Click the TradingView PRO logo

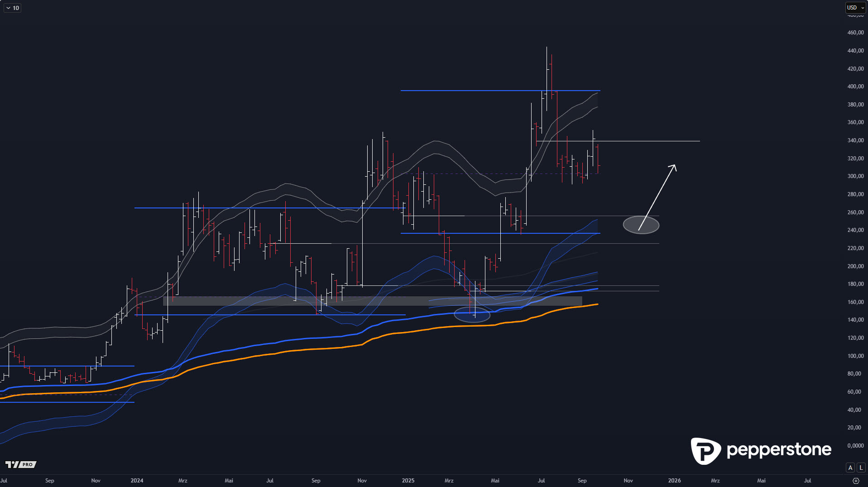coord(21,464)
